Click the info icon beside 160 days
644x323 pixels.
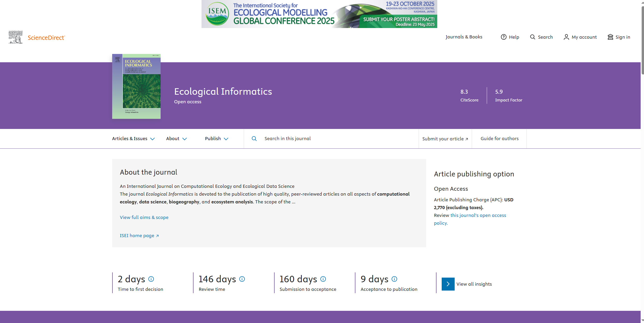pyautogui.click(x=323, y=279)
